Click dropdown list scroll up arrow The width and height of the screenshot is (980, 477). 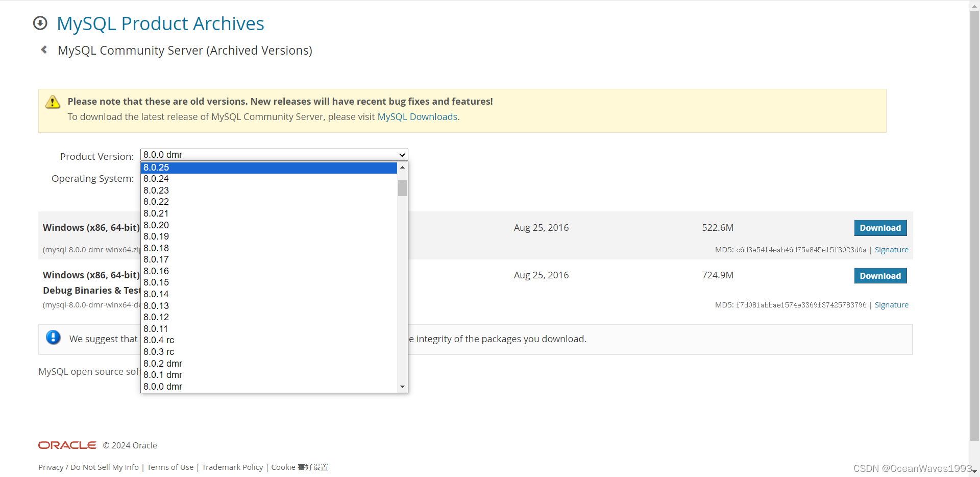pos(402,168)
